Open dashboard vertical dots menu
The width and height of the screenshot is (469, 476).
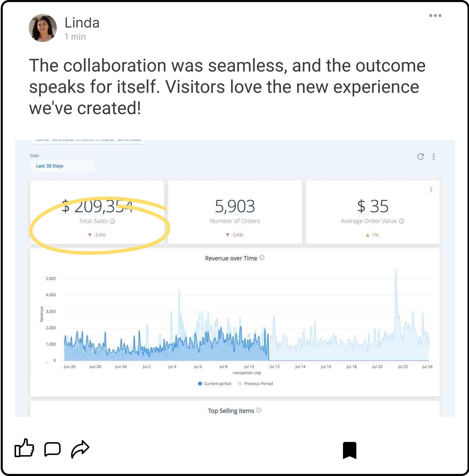click(x=433, y=157)
